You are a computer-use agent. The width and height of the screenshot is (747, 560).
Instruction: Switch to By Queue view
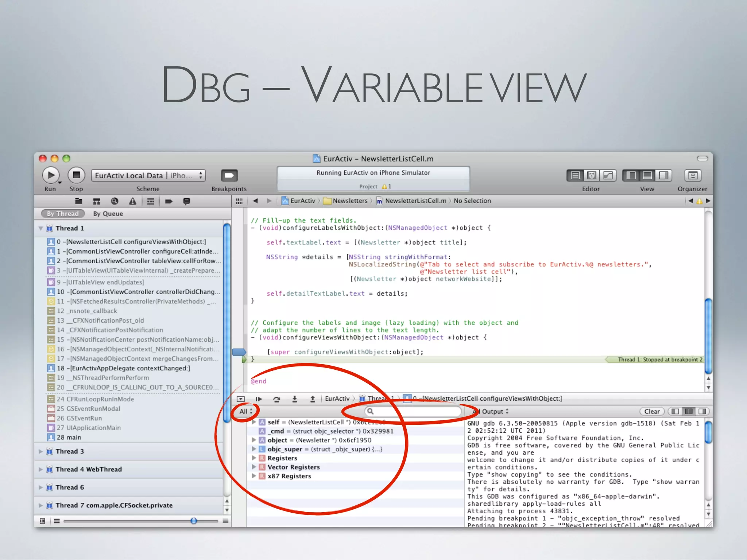point(108,214)
